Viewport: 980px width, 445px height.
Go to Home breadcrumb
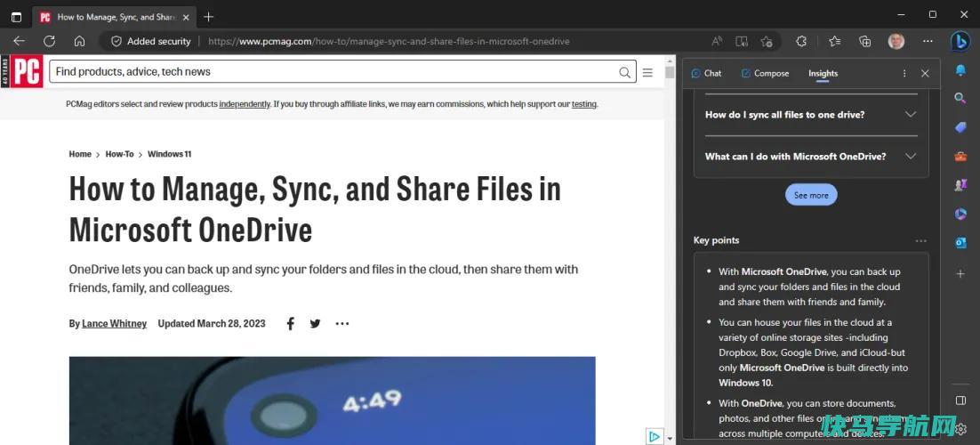80,154
